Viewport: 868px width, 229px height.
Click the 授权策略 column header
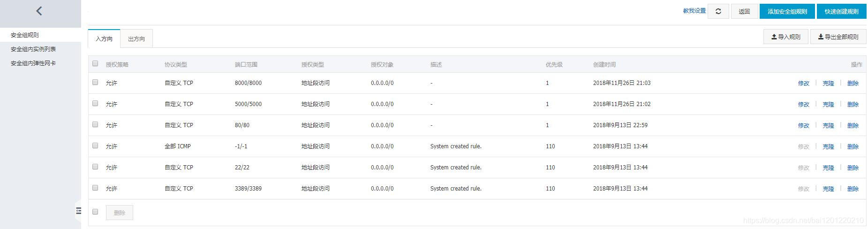[117, 64]
